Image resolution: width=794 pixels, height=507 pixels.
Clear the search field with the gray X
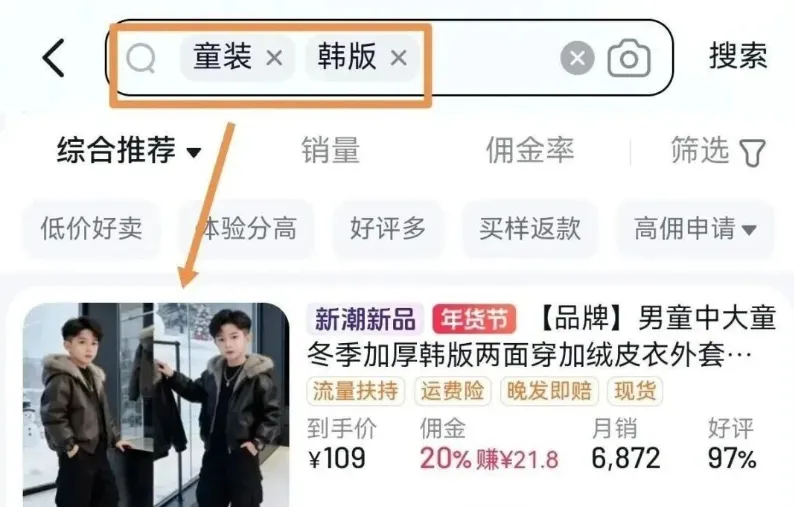[577, 58]
